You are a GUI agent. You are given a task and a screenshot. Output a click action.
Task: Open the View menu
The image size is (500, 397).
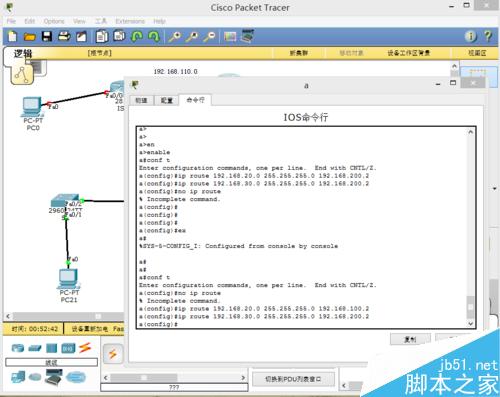[79, 21]
